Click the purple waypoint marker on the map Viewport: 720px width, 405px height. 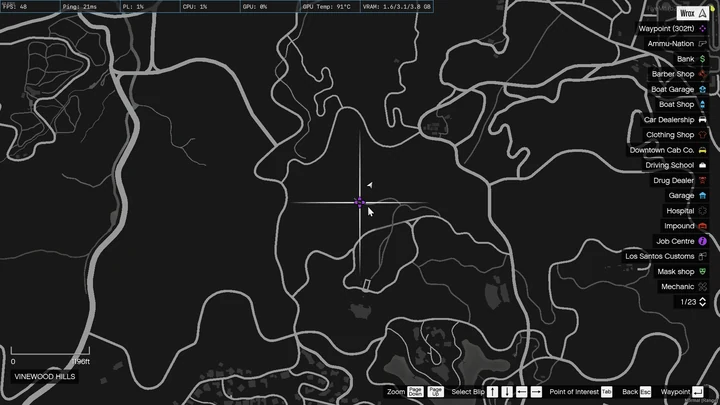(x=360, y=202)
